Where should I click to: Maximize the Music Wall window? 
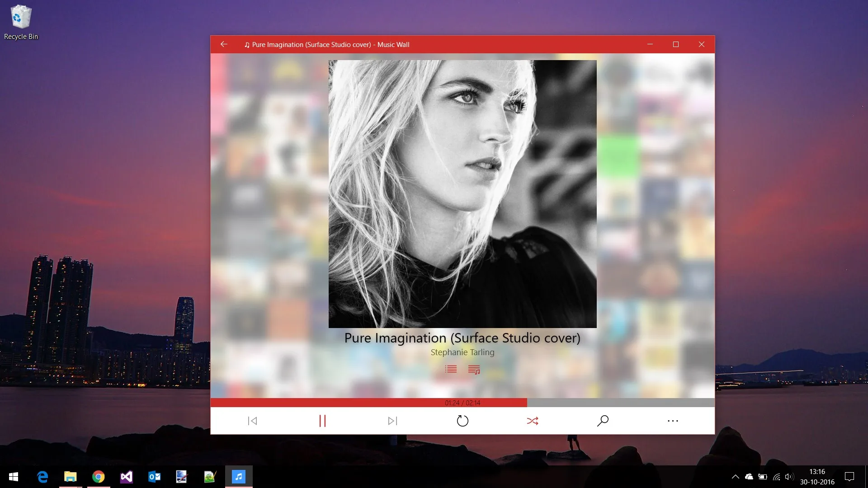[676, 44]
